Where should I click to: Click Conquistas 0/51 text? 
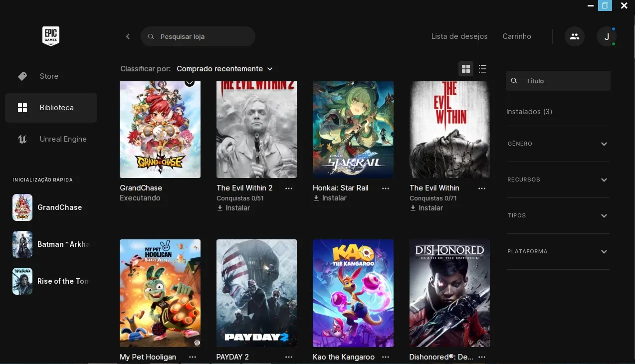click(x=240, y=198)
